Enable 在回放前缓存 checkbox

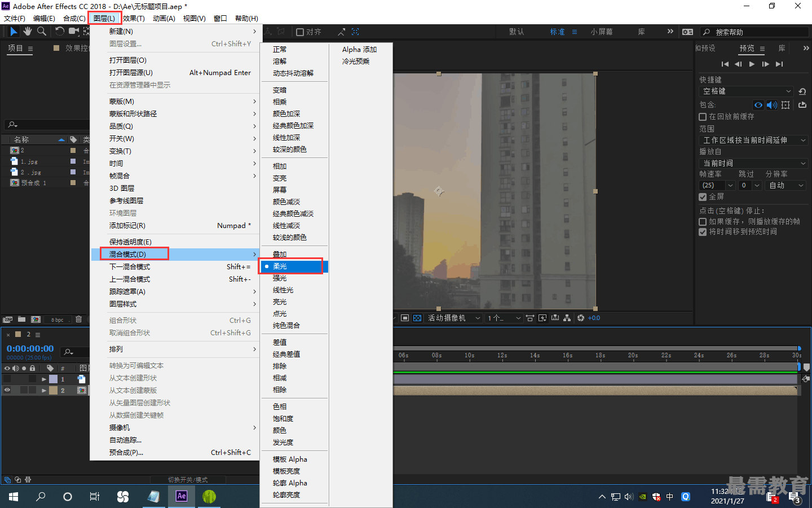click(703, 117)
